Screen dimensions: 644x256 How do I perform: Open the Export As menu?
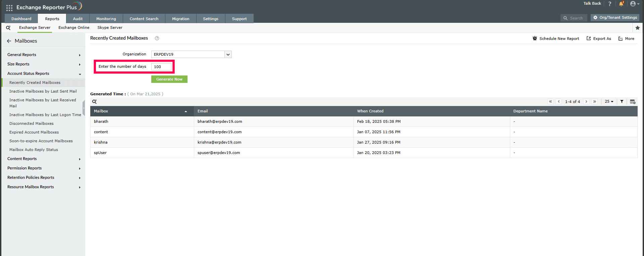[599, 39]
